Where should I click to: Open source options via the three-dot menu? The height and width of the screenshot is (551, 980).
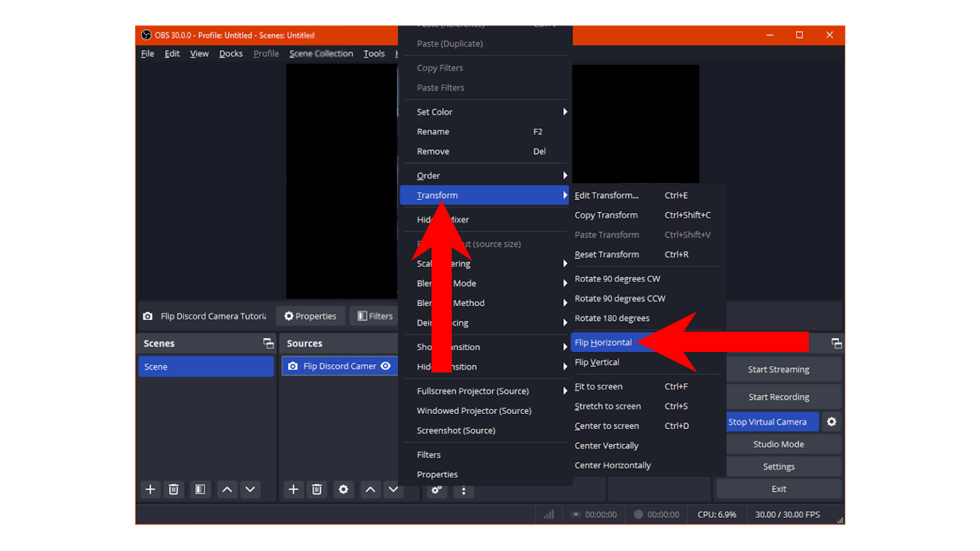[x=464, y=490]
